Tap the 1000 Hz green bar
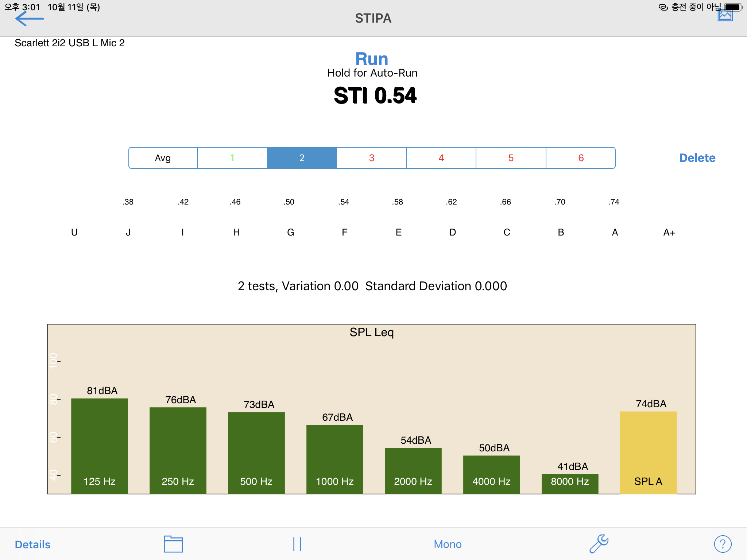Viewport: 747px width, 560px height. point(334,459)
